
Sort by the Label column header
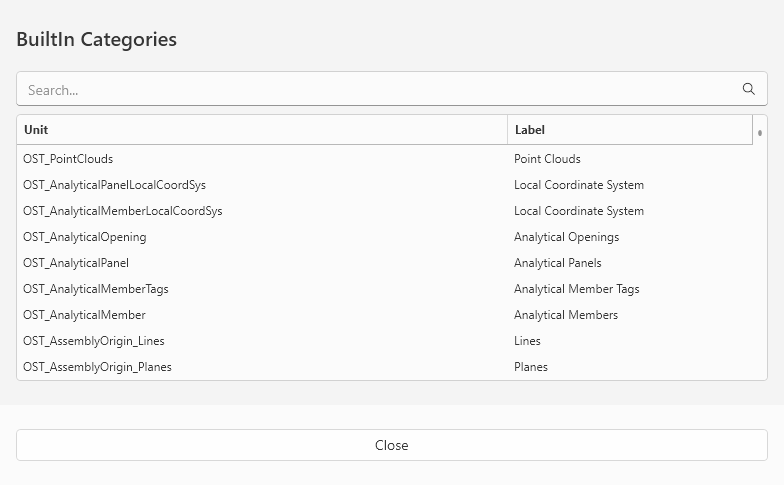pos(630,130)
